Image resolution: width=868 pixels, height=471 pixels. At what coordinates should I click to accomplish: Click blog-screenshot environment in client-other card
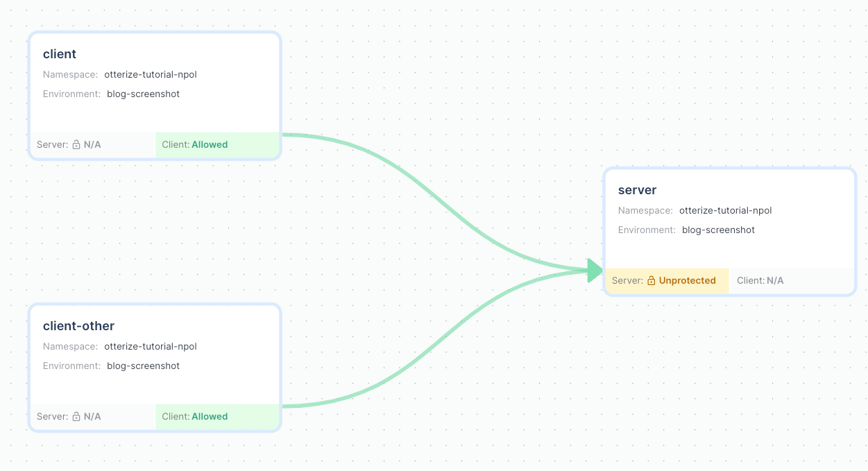coord(144,366)
